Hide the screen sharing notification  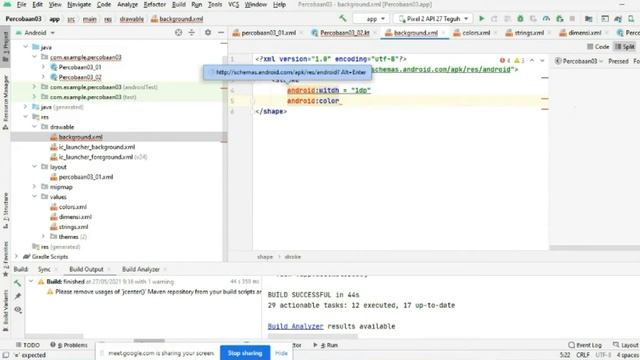click(x=281, y=353)
